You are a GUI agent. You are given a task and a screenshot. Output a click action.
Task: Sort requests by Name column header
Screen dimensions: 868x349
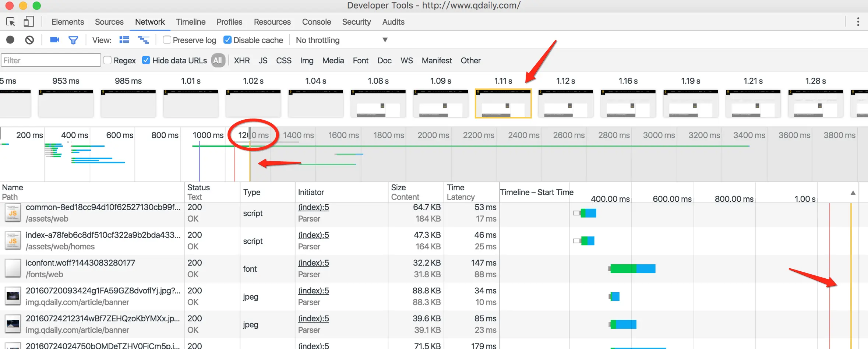92,192
